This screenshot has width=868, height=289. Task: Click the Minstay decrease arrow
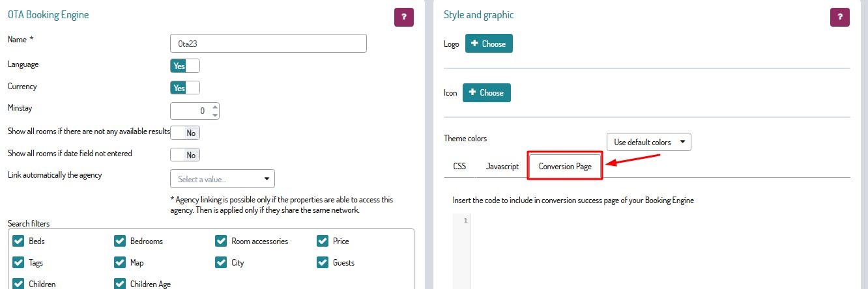tap(215, 115)
